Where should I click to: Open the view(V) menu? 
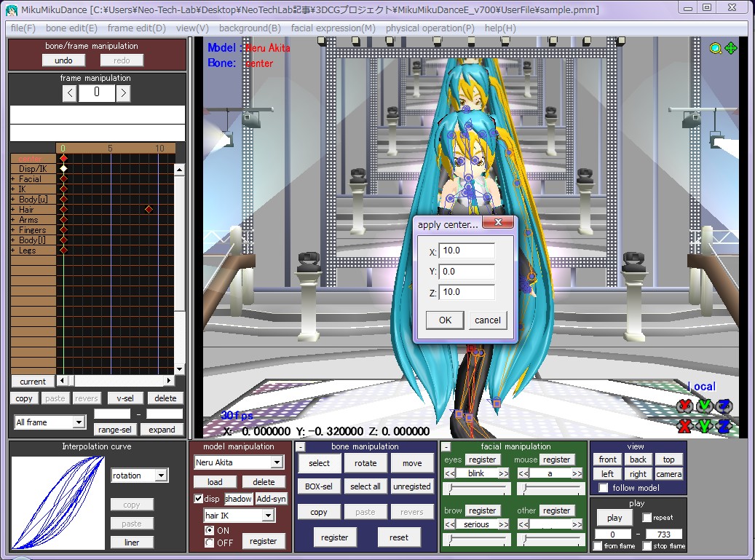click(192, 28)
